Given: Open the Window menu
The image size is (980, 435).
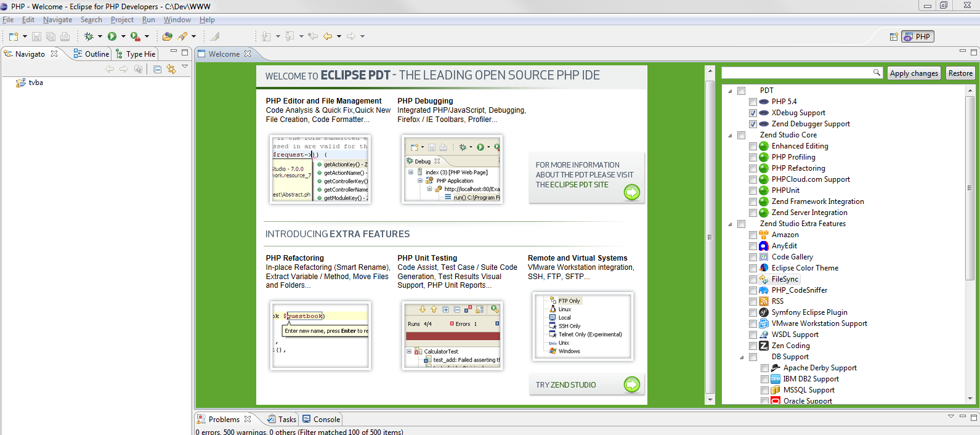Looking at the screenshot, I should (x=177, y=20).
